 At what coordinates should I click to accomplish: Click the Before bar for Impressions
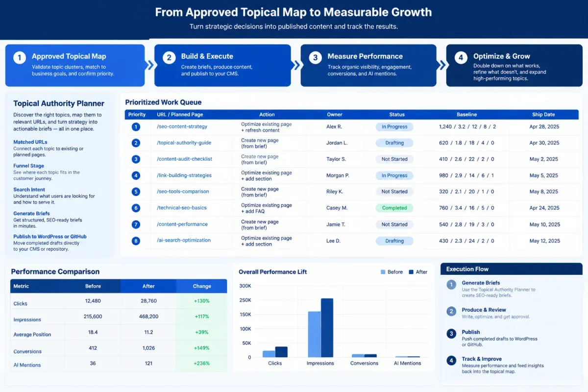(315, 334)
